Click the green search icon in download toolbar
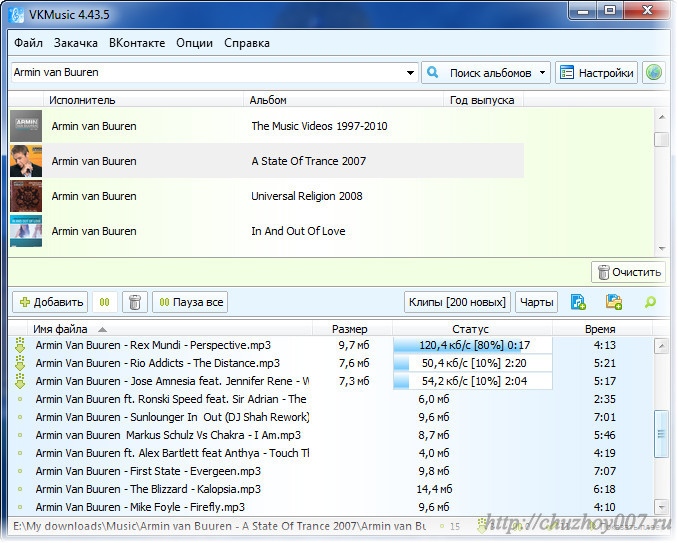Screen dimensions: 678x543 (650, 302)
